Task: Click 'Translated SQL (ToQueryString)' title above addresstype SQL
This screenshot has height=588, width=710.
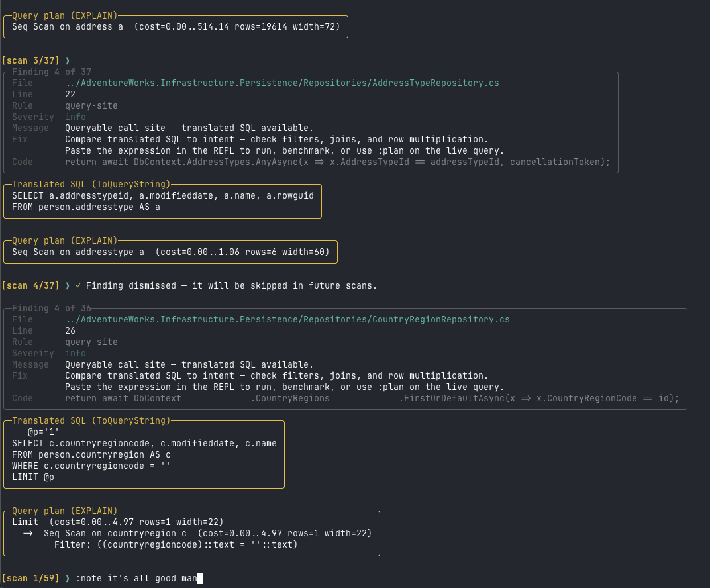Action: pyautogui.click(x=91, y=185)
